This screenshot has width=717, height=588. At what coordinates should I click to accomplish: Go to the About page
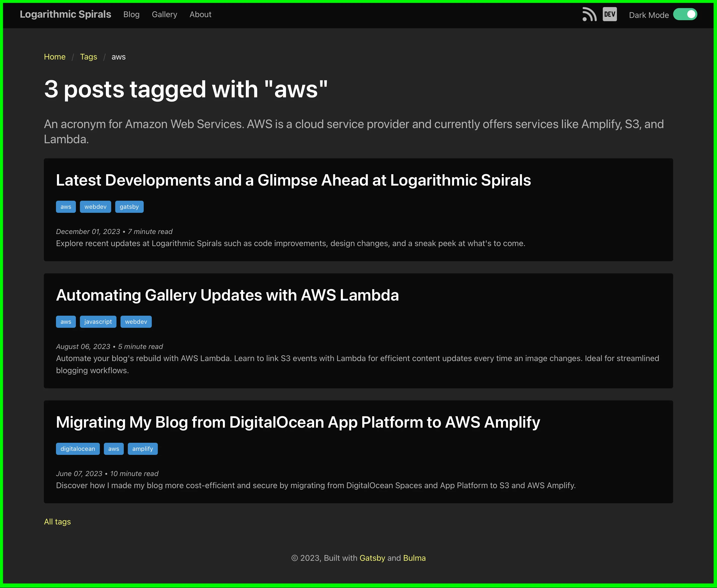(200, 15)
